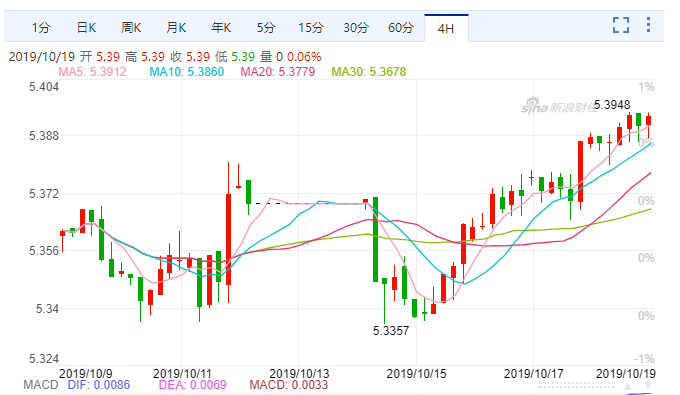Select the 周K weekly chart tab
680x395 pixels.
[x=131, y=28]
